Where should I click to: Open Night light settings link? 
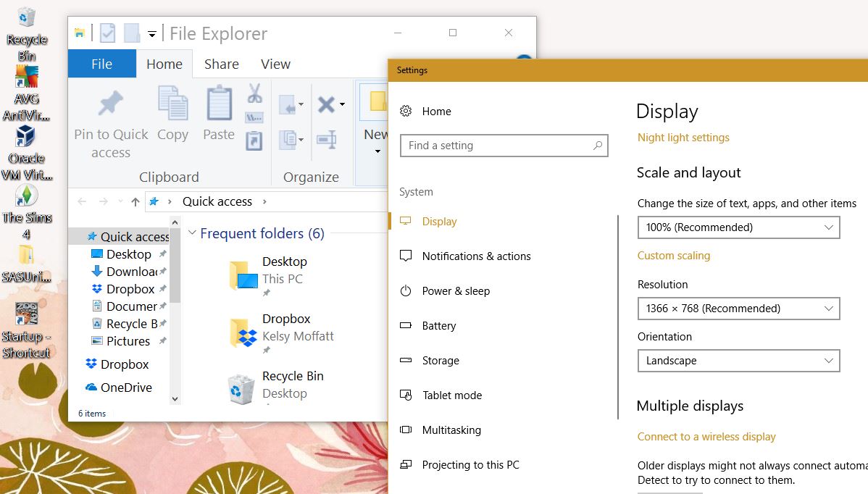(683, 138)
